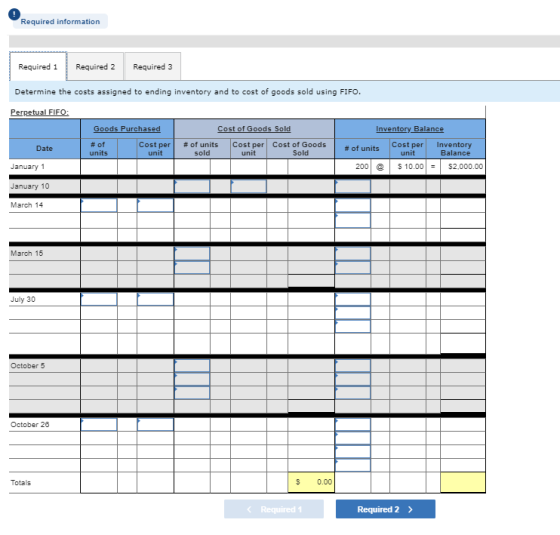The height and width of the screenshot is (535, 560).
Task: Click the October 5 first units sold field
Action: (x=192, y=366)
